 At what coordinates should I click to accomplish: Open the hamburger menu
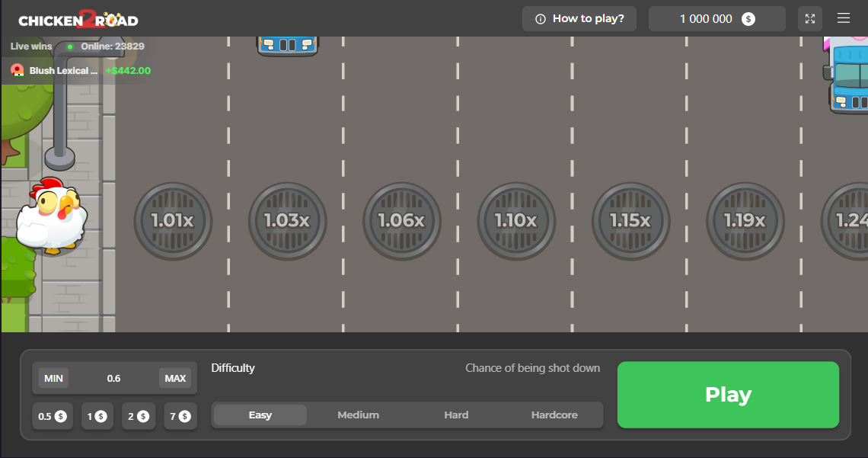pos(844,18)
